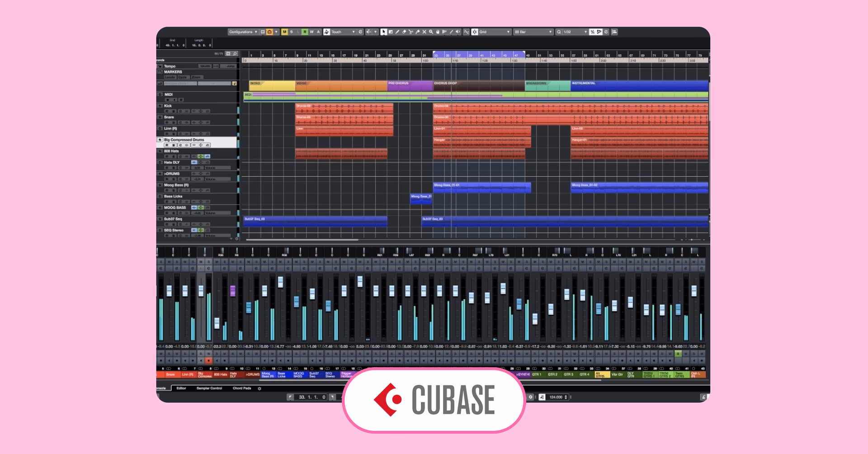
Task: Select the Play speaker tool
Action: (458, 32)
